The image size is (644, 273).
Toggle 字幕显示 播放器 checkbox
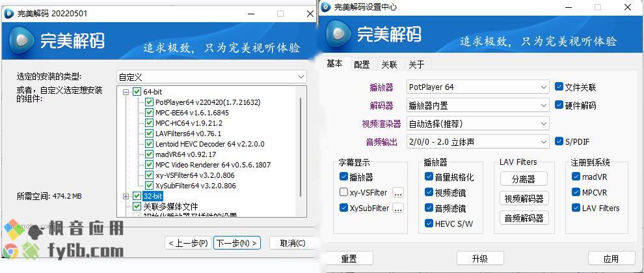coord(343,177)
